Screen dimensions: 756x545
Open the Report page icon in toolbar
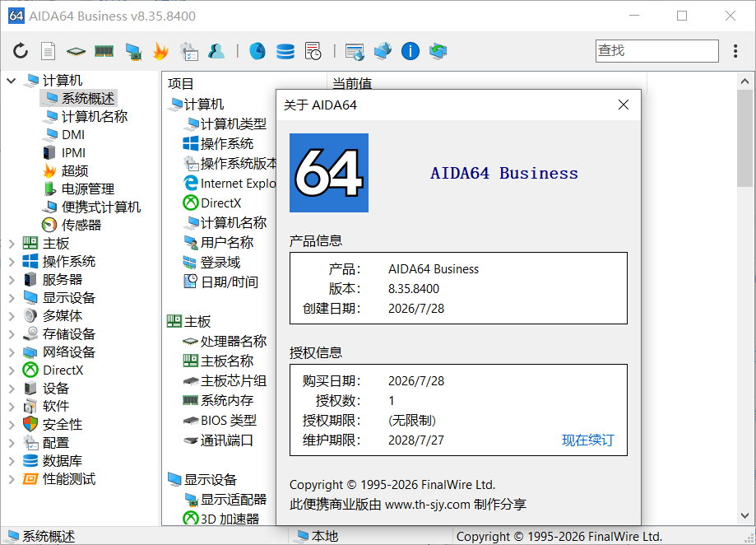(x=48, y=51)
